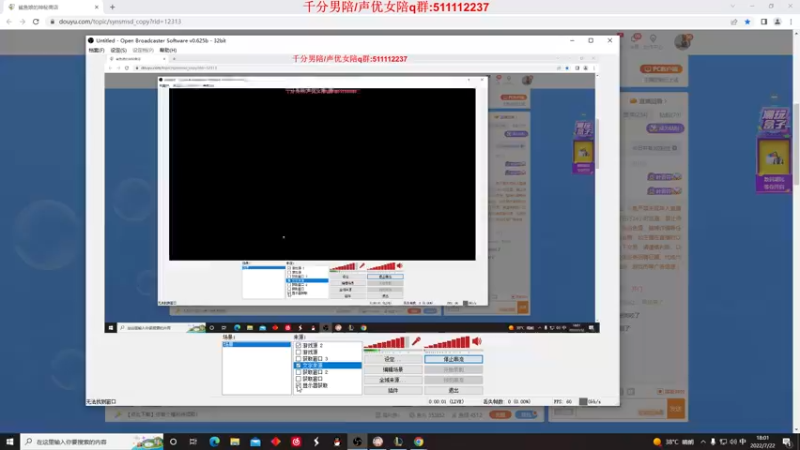Click the 编辑场景 edit scene button
The width and height of the screenshot is (800, 450).
click(393, 369)
